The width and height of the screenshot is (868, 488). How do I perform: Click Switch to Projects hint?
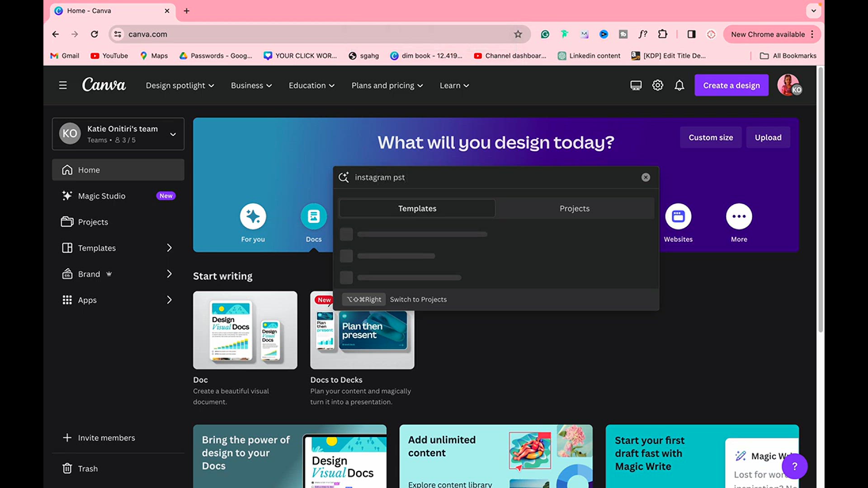click(x=418, y=300)
